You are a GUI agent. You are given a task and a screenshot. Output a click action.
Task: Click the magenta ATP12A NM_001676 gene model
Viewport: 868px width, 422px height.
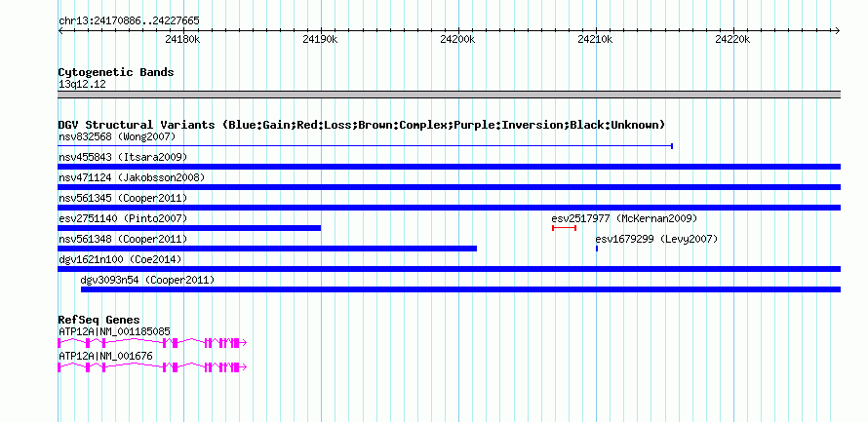(x=152, y=366)
